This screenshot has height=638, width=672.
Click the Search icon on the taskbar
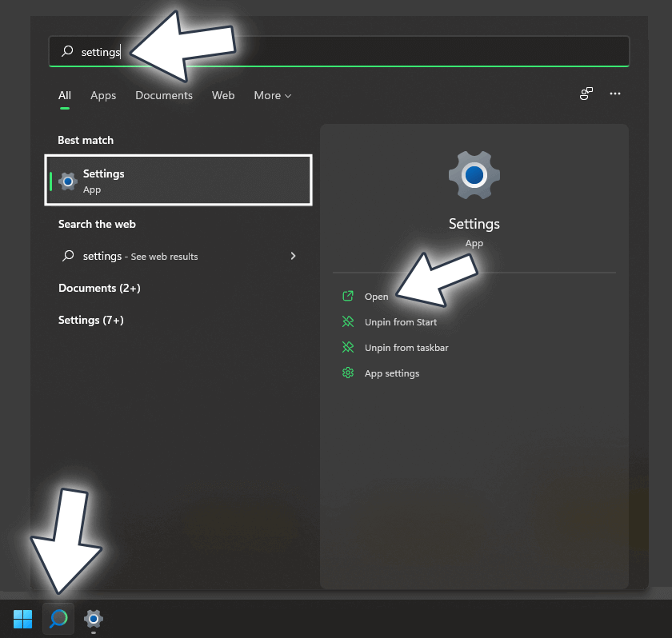tap(57, 619)
